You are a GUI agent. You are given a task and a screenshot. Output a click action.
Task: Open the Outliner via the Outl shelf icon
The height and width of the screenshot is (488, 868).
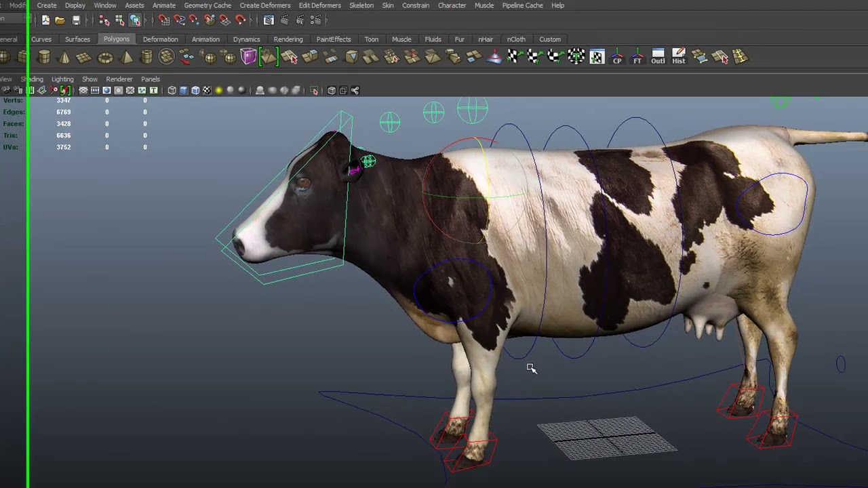(658, 56)
